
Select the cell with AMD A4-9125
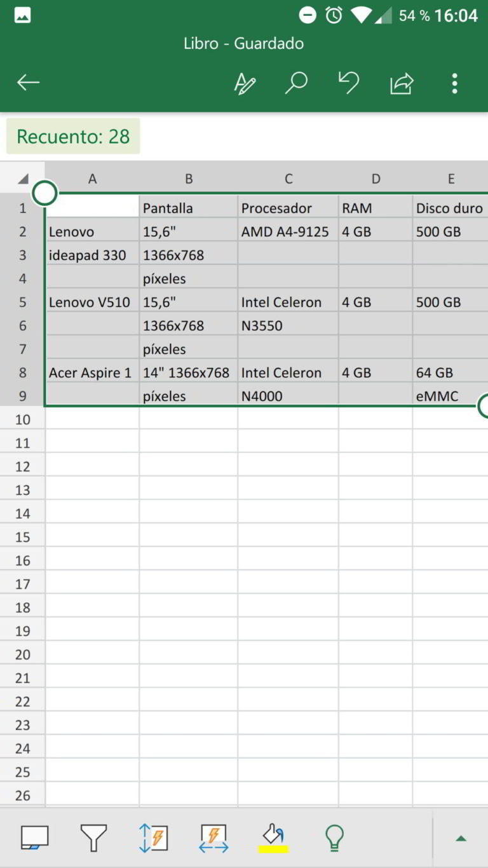coord(288,231)
